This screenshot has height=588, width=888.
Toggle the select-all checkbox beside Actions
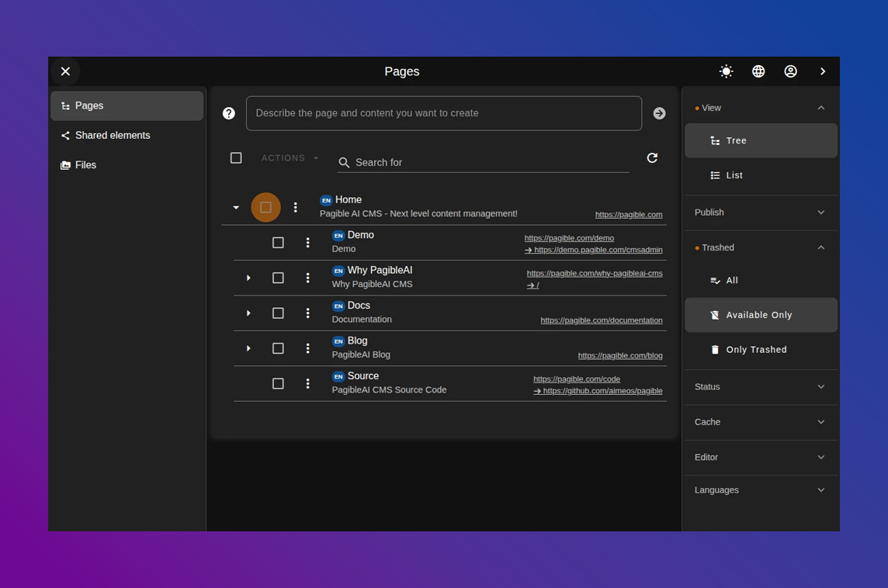(236, 158)
